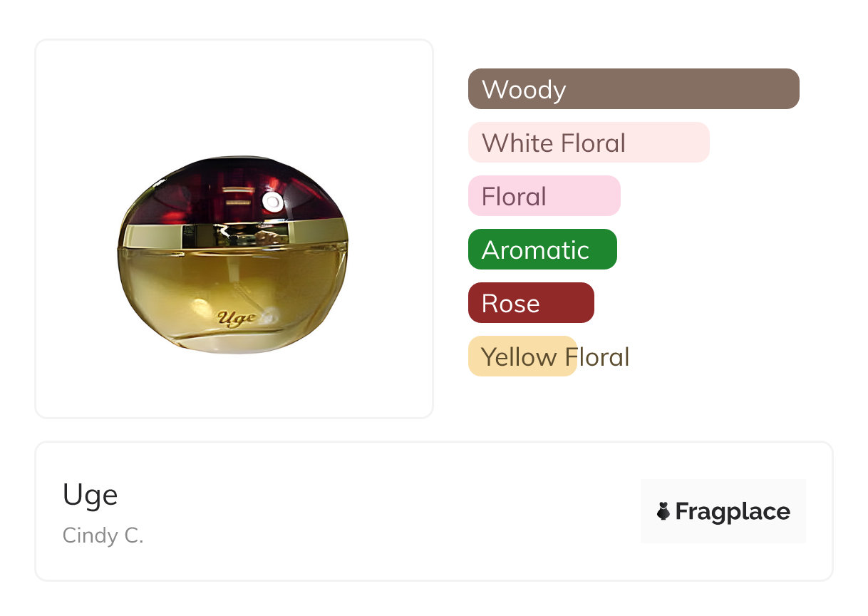868x616 pixels.
Task: Click the cursive Uge script on the bottle
Action: point(236,318)
